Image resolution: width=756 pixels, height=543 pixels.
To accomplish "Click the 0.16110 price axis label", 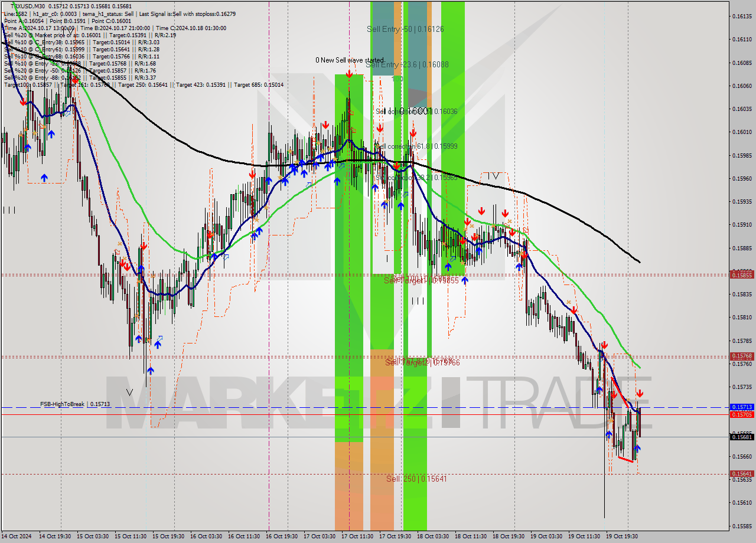I will coord(742,40).
